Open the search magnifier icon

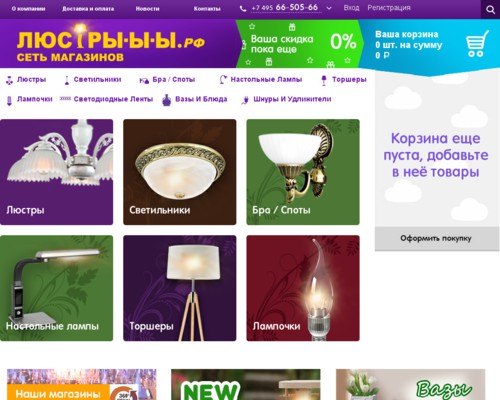click(x=490, y=9)
